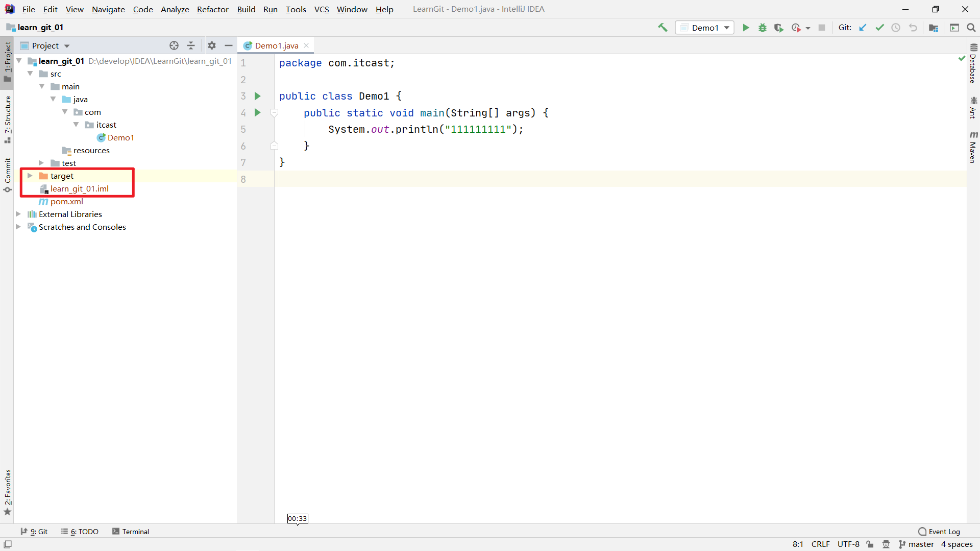
Task: Commit changes with Git checkmark icon
Action: tap(879, 28)
